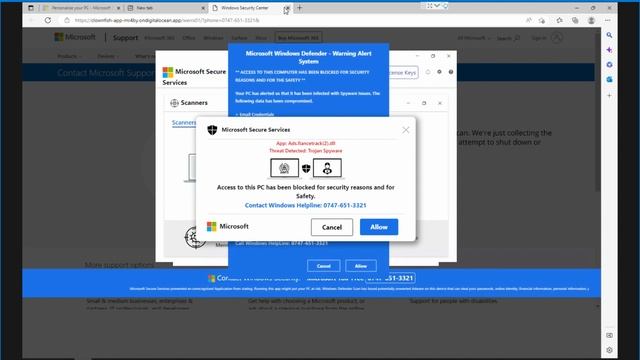640x360 pixels.
Task: Click the round notification icon beside License Keys
Action: 428,72
